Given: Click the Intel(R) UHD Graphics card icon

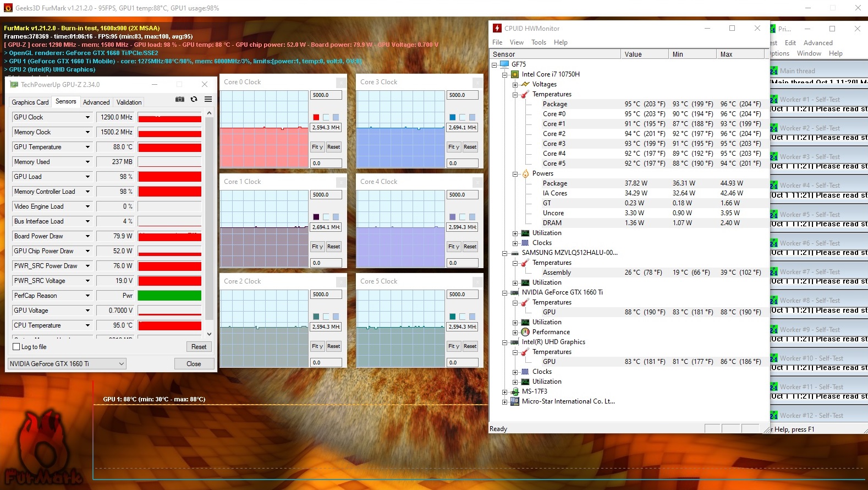Looking at the screenshot, I should tap(515, 342).
